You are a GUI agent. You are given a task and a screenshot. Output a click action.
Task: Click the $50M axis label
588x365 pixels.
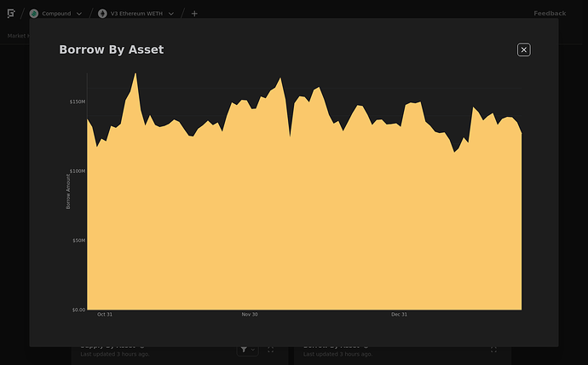click(78, 240)
